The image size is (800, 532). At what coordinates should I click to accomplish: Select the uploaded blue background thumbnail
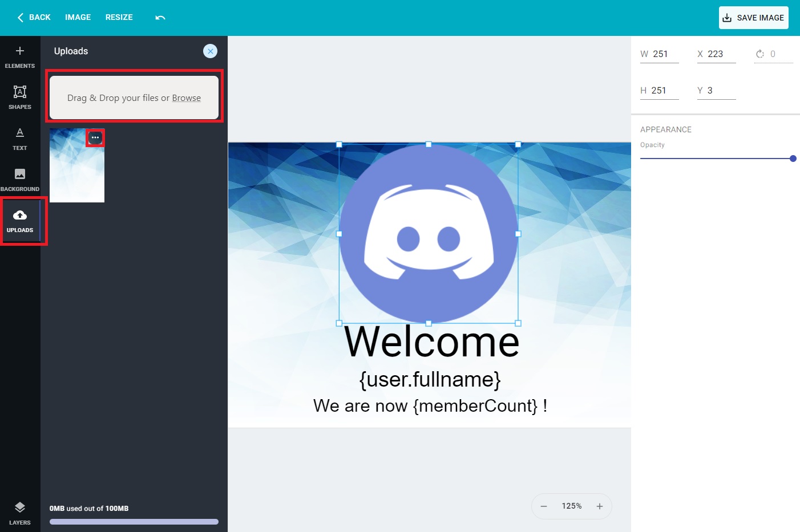tap(77, 165)
